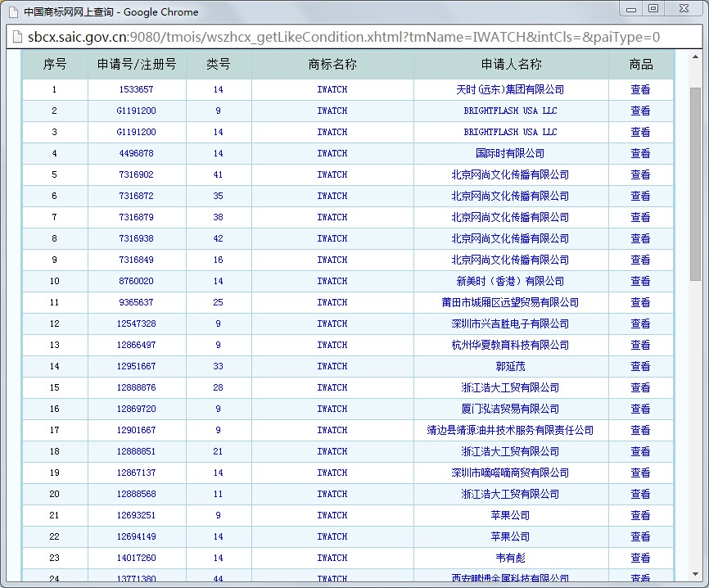Click 查看 for row 1
The image size is (709, 588).
(x=640, y=89)
